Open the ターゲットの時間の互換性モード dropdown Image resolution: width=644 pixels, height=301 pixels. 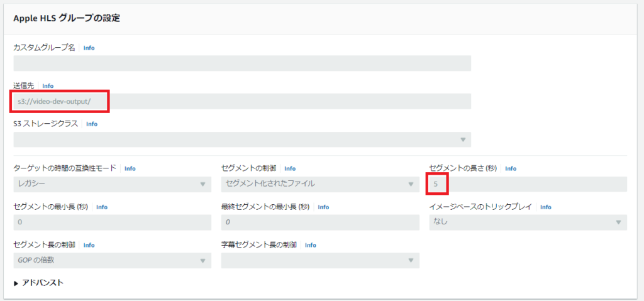coord(112,184)
